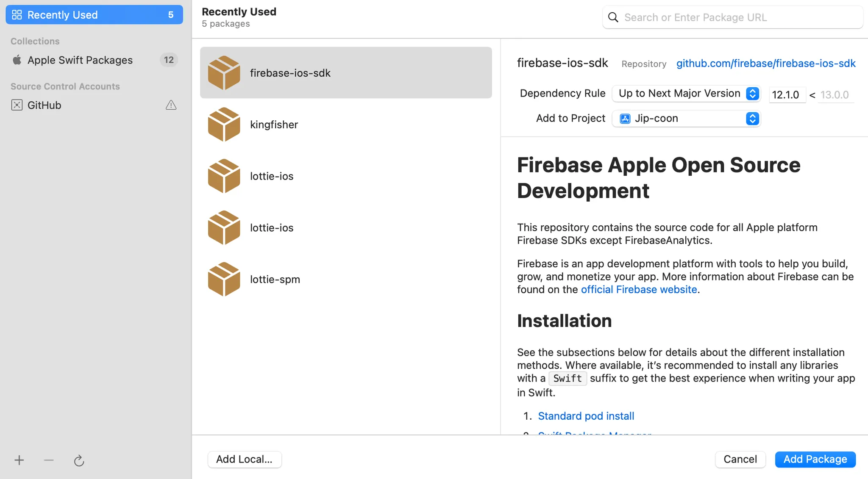Click the GitHub account warning triangle

(171, 105)
